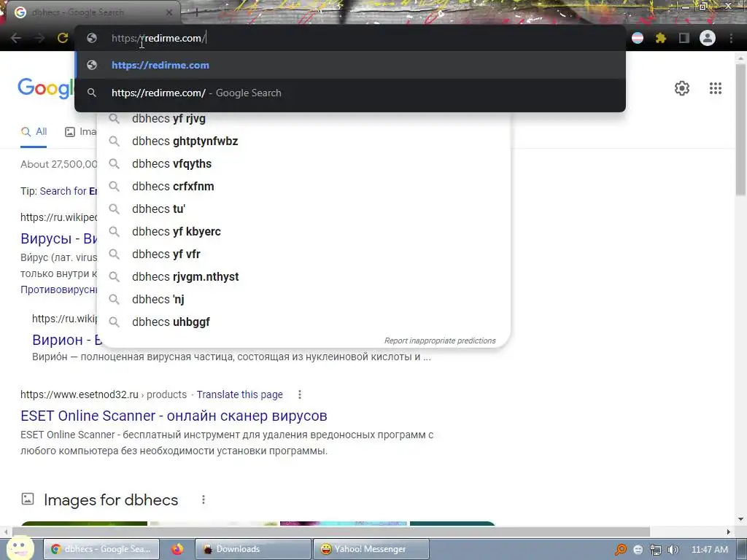Open the Противовирусные sublink
This screenshot has width=747, height=560.
[58, 289]
